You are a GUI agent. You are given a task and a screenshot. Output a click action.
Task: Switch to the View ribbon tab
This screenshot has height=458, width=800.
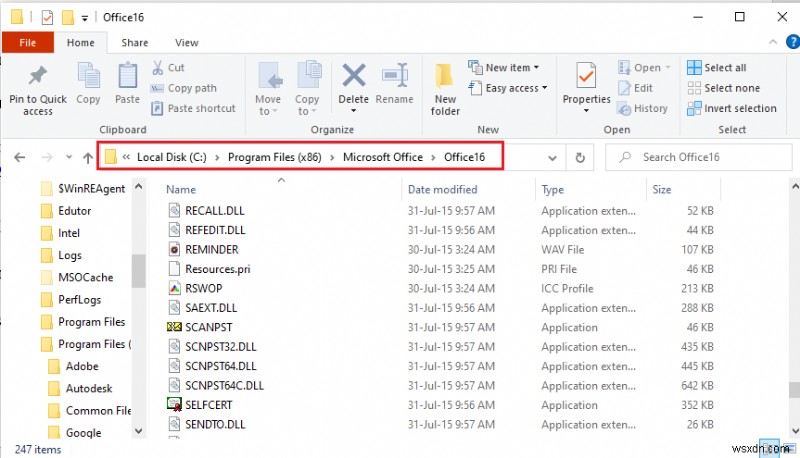click(187, 43)
